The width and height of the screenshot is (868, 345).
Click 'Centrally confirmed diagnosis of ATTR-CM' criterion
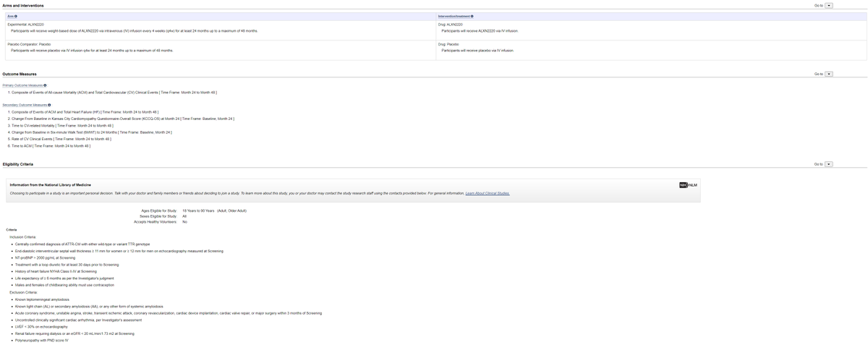pyautogui.click(x=82, y=244)
